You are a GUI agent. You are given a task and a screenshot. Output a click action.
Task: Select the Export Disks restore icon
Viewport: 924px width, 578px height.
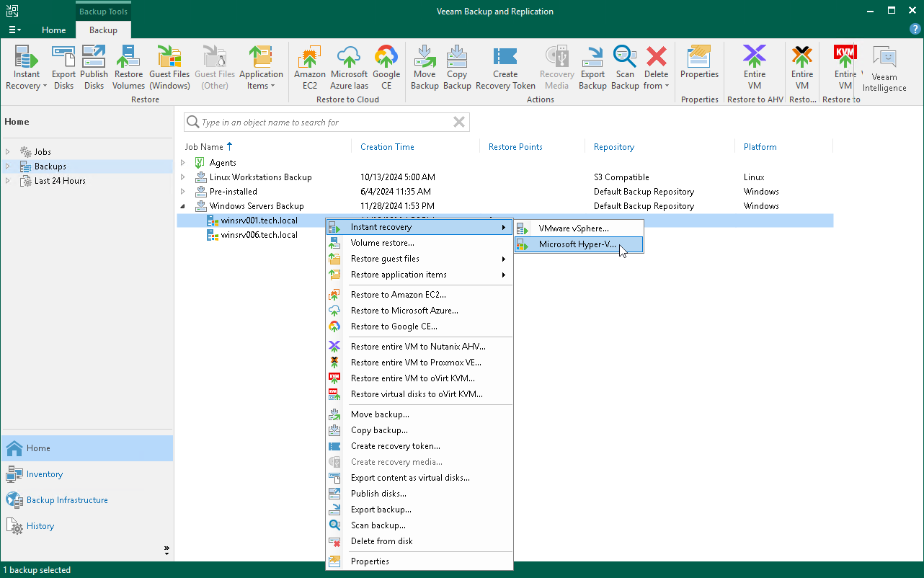click(63, 66)
